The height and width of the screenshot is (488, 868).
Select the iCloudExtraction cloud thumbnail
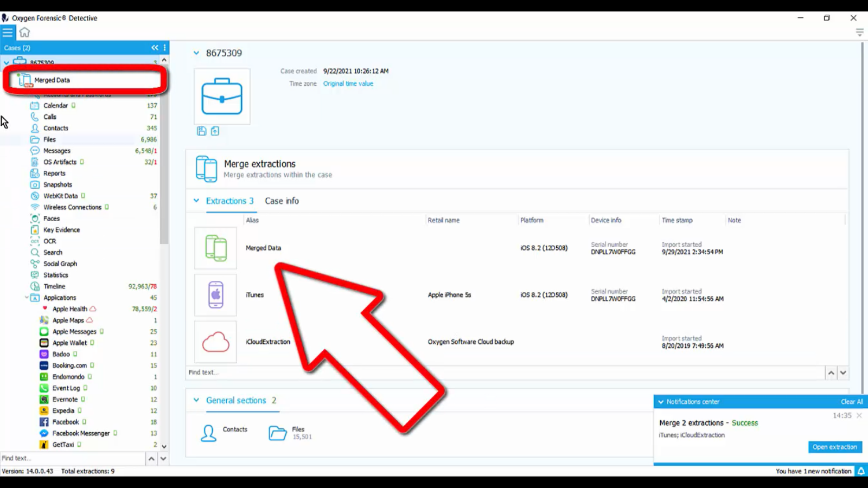click(x=216, y=342)
